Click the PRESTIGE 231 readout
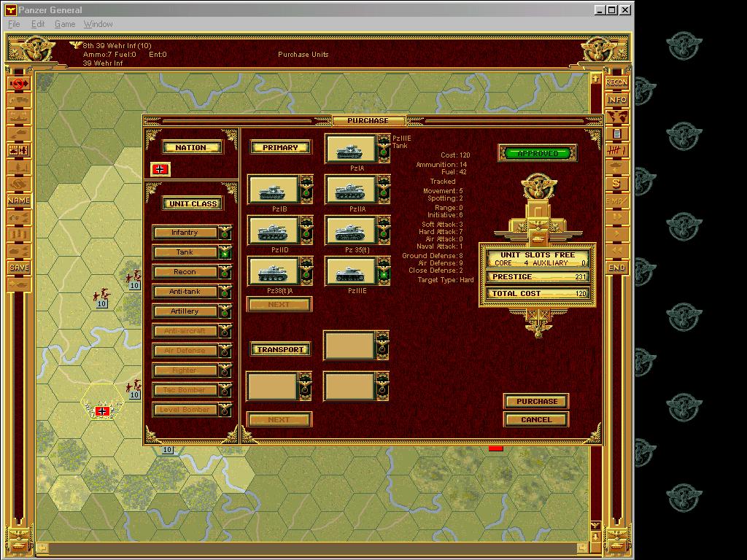747x560 pixels. click(538, 276)
